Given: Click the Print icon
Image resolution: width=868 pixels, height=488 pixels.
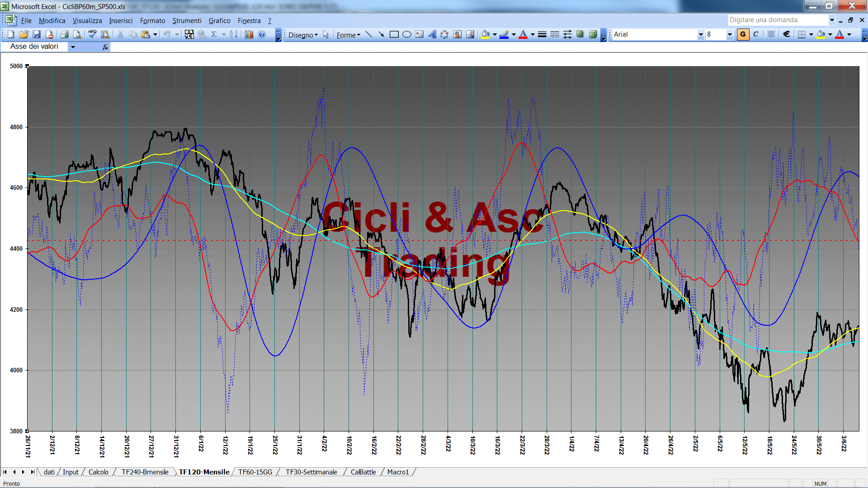Looking at the screenshot, I should [64, 34].
